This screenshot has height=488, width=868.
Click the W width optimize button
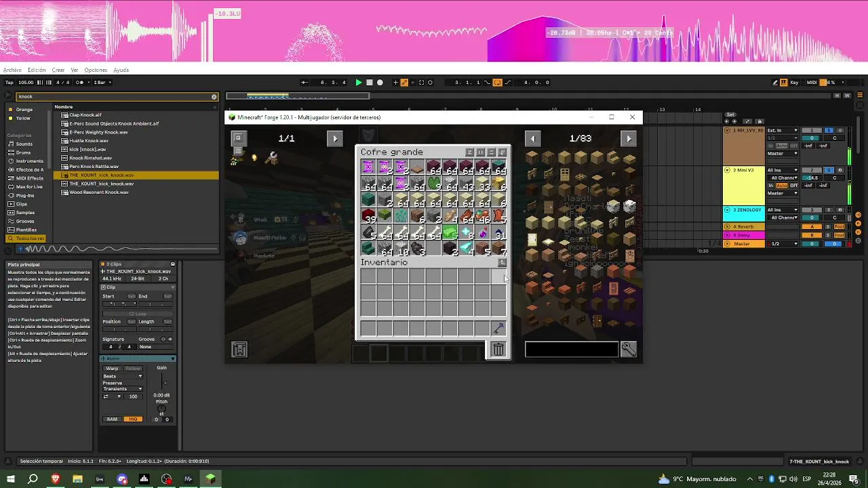[848, 96]
